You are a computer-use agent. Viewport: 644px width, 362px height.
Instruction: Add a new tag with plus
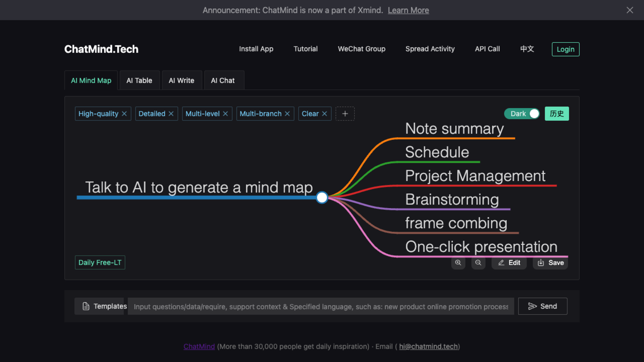345,114
